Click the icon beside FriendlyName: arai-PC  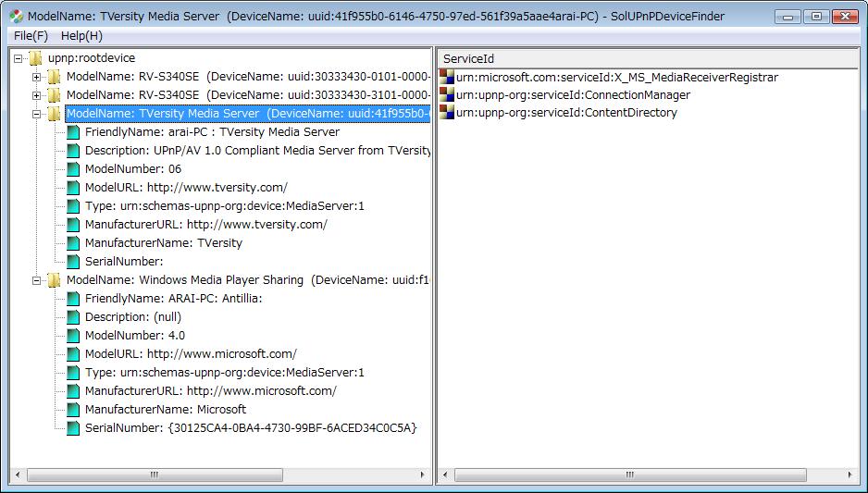pos(73,132)
